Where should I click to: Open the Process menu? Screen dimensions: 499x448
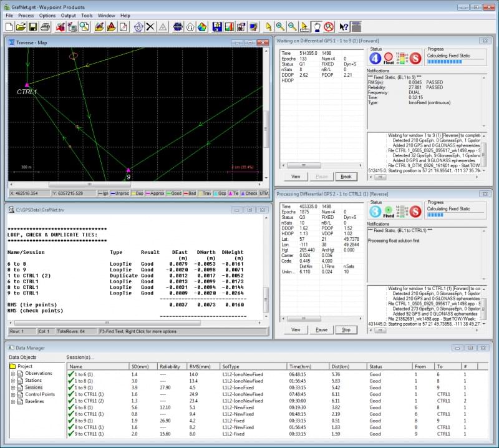click(26, 16)
